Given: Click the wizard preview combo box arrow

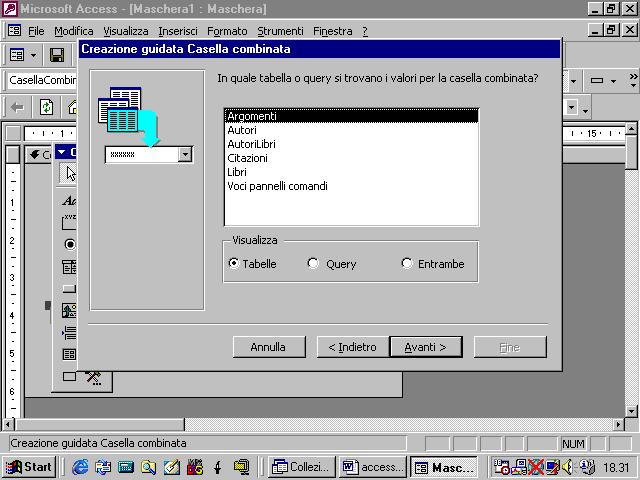Looking at the screenshot, I should (185, 154).
